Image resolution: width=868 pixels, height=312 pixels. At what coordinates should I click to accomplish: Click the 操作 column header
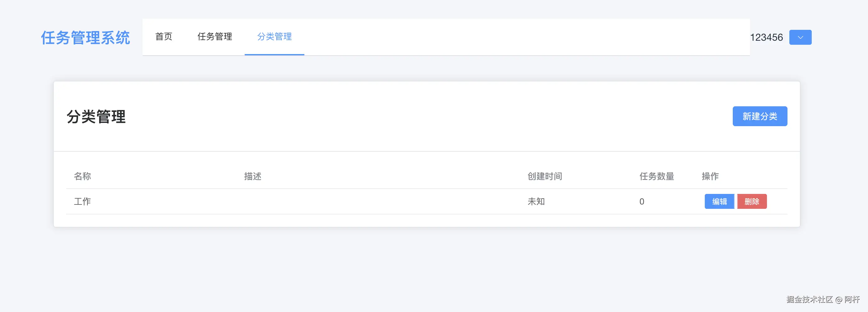pos(710,176)
